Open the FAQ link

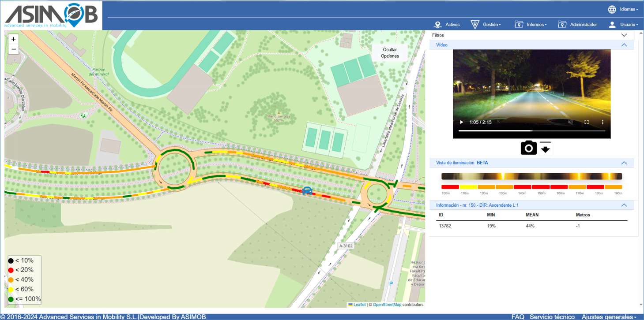point(518,316)
